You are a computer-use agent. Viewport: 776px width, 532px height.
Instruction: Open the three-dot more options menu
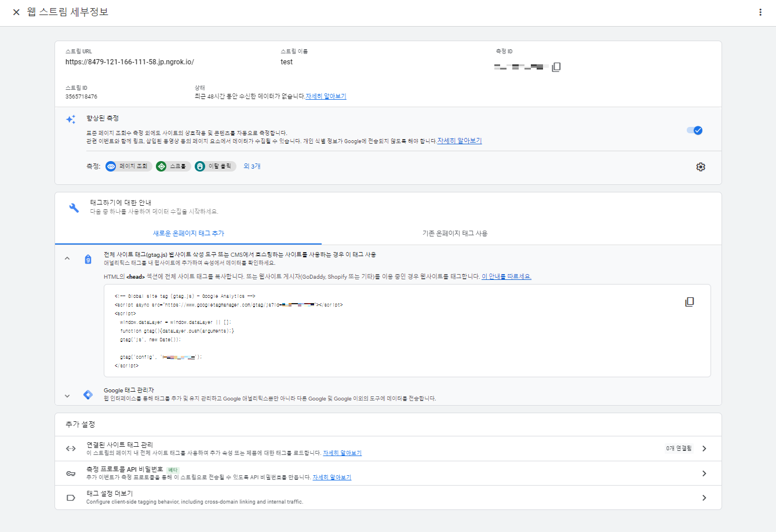[x=760, y=12]
